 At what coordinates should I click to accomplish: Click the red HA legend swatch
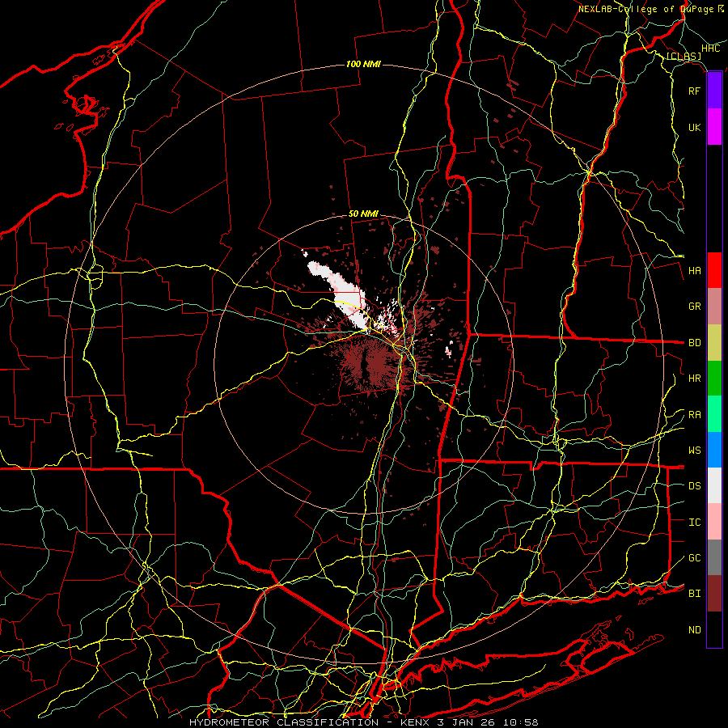tap(714, 270)
